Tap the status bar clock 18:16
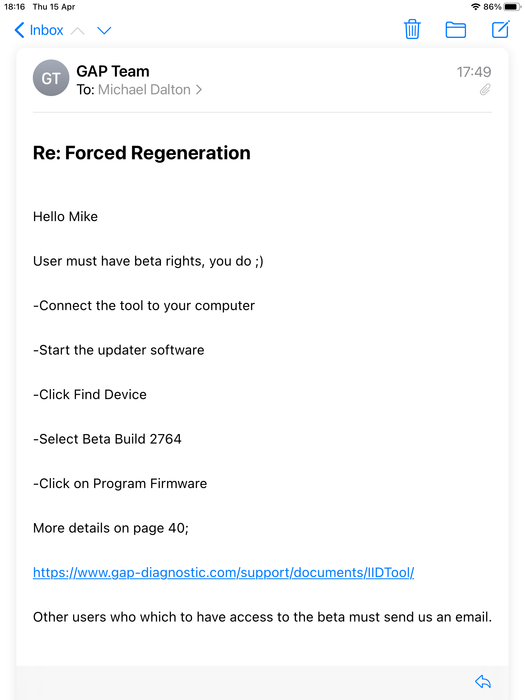Viewport: 525px width, 700px height. (14, 7)
